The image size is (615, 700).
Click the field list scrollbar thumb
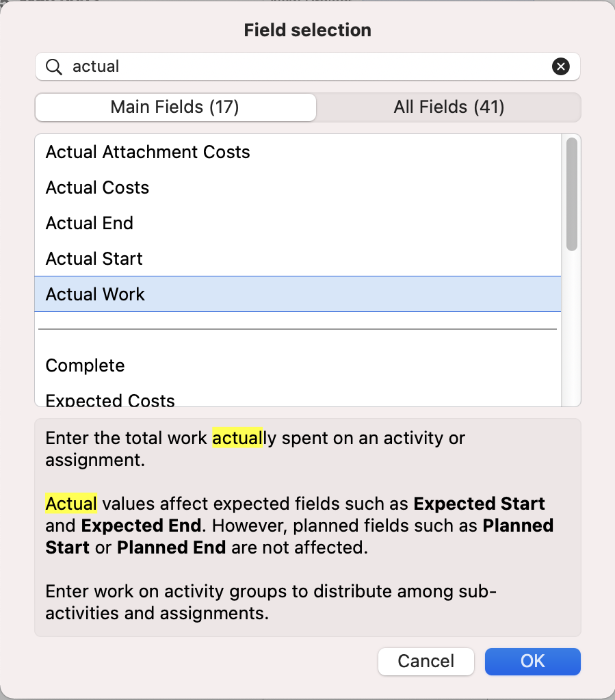(572, 194)
